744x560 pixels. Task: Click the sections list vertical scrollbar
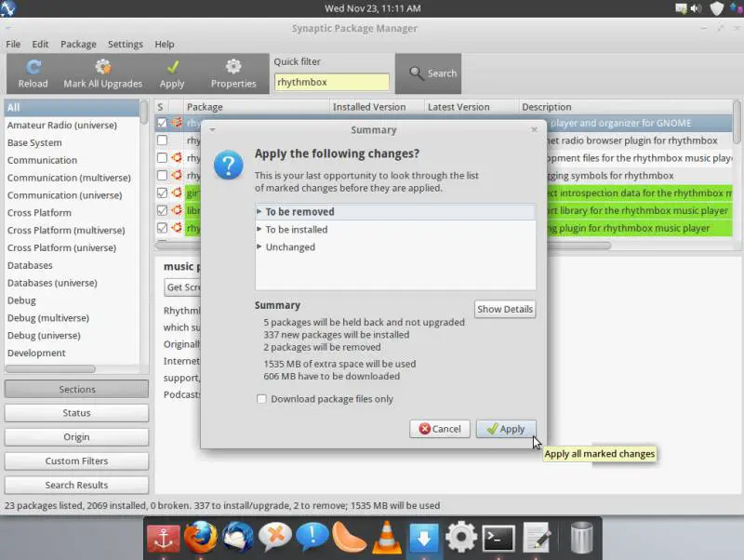coord(144,112)
